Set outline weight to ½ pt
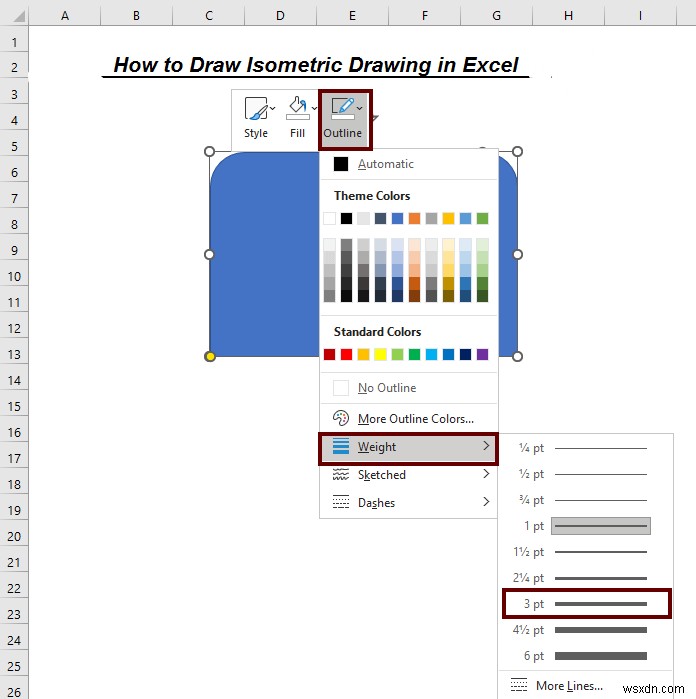The image size is (696, 699). click(x=585, y=474)
